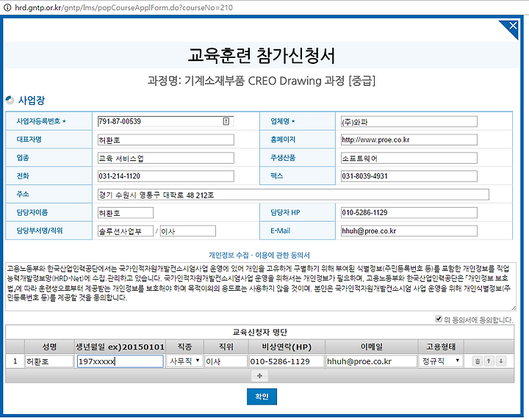The height and width of the screenshot is (420, 529).
Task: Click the 대표자명 representative name field
Action: [165, 140]
